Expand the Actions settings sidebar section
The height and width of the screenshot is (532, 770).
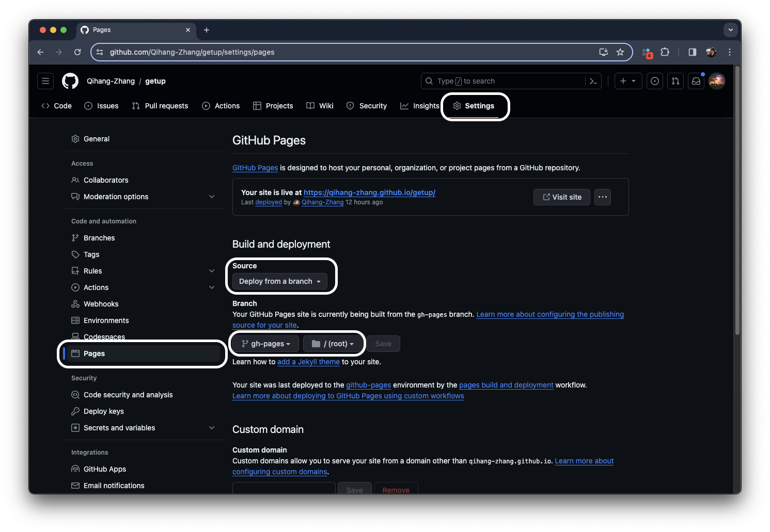(x=212, y=287)
